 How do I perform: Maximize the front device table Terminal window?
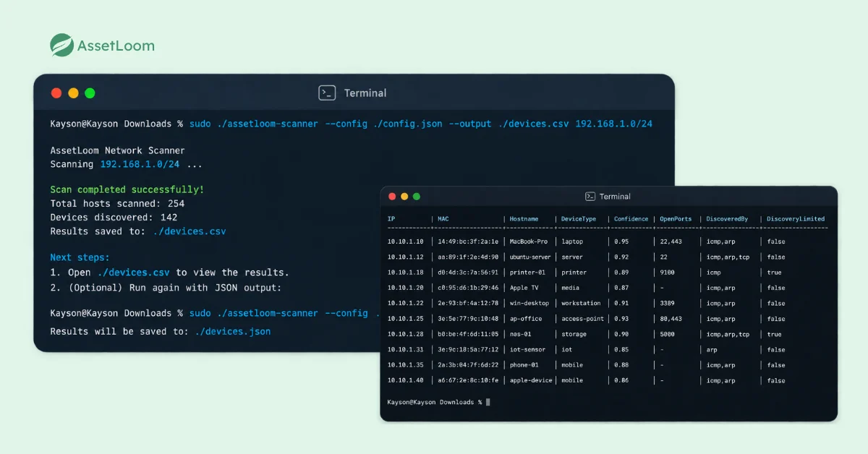click(x=417, y=197)
